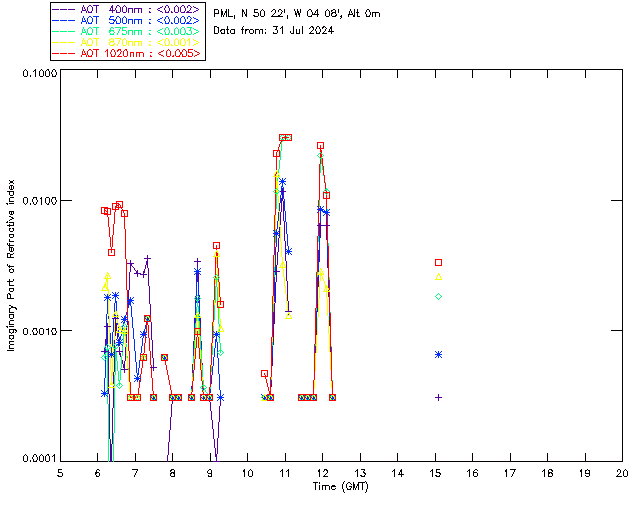Screen dimensions: 640x512
Task: Select the AOT 870nm legend entry
Action: tap(127, 42)
